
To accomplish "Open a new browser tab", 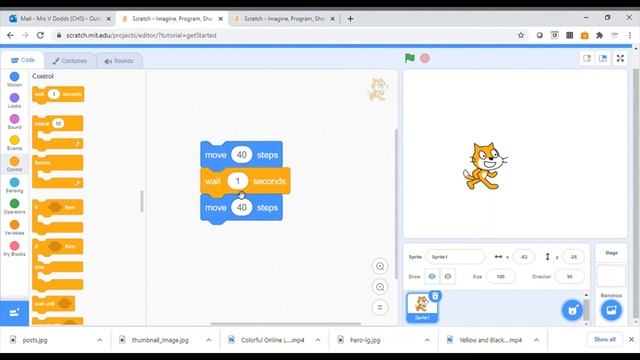I will [x=350, y=19].
